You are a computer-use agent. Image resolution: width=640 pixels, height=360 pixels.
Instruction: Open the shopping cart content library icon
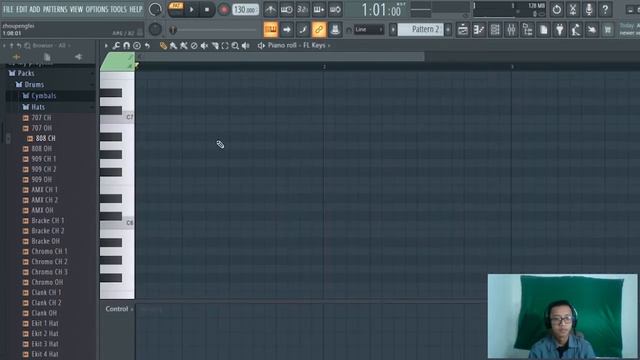[608, 29]
